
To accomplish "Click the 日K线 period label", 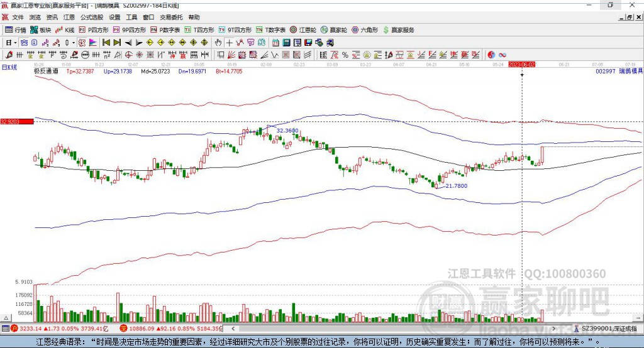I will click(9, 67).
